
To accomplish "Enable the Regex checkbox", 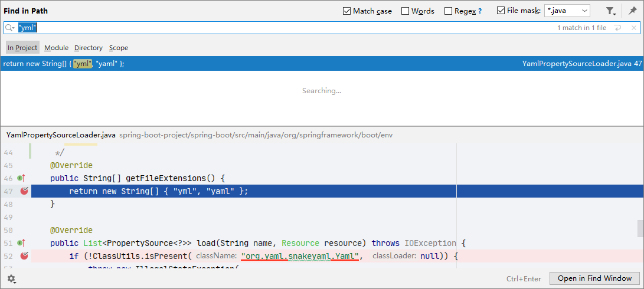I will tap(449, 11).
